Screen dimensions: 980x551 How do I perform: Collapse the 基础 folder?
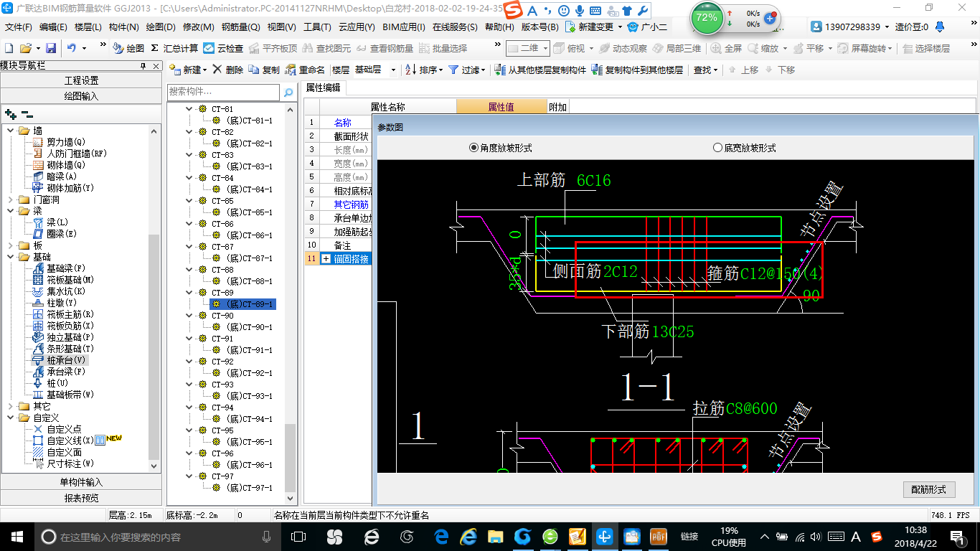[x=10, y=257]
